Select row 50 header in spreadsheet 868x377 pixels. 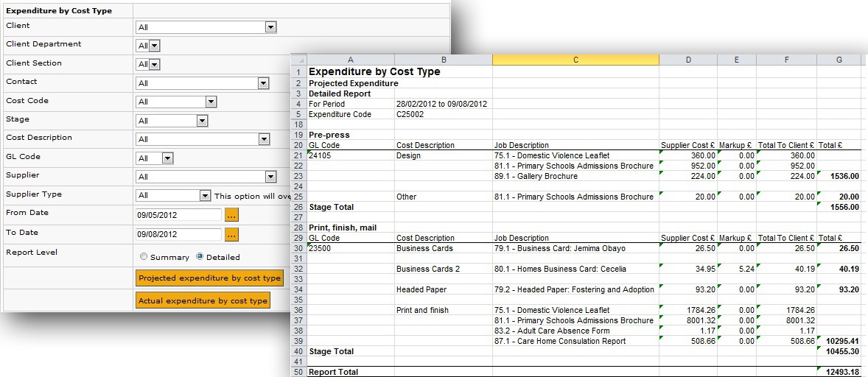coord(298,372)
